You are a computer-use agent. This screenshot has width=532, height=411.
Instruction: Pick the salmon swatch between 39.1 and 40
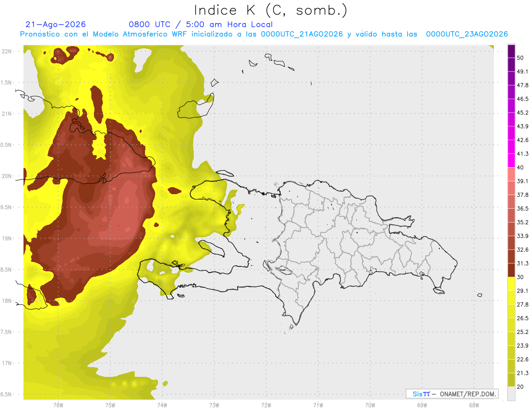point(511,174)
